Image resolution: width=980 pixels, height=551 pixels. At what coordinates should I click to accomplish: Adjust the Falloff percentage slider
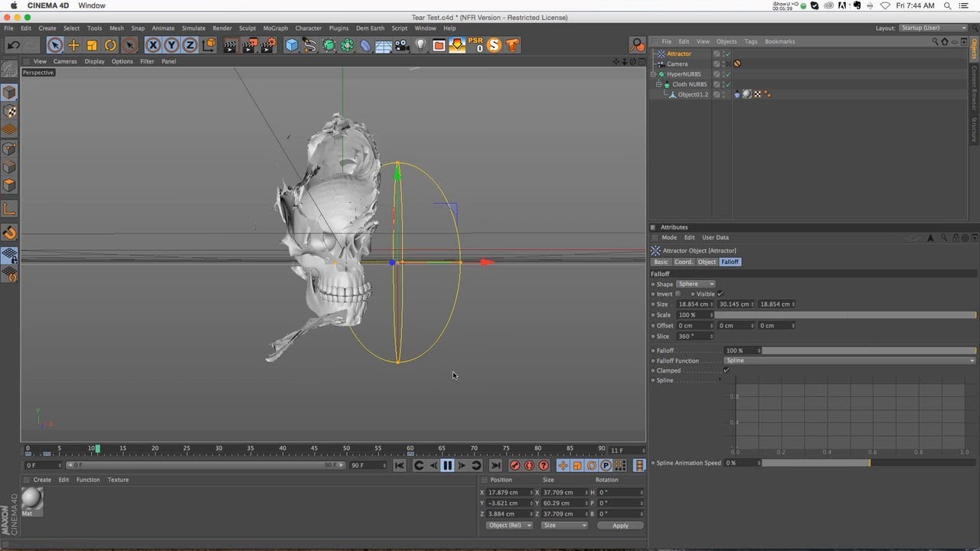869,350
